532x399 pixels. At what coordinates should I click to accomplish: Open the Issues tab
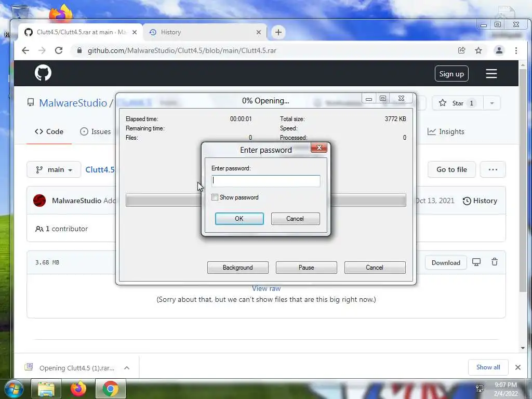96,131
